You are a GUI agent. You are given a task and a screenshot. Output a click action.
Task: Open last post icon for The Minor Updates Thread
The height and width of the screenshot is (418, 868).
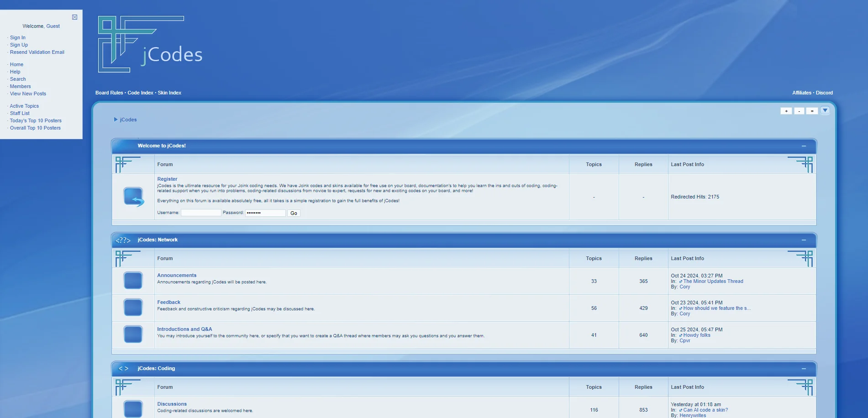680,282
